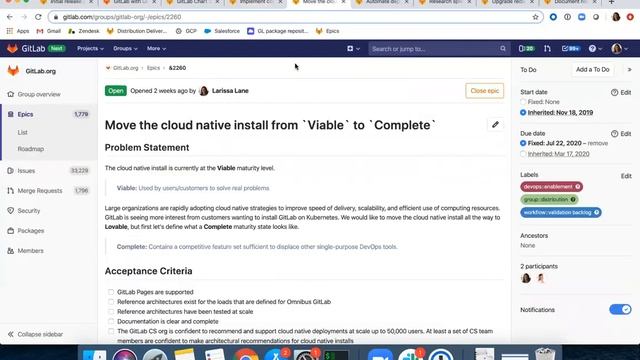Check 'Documentation is clear and complete' checkbox

[x=111, y=321]
